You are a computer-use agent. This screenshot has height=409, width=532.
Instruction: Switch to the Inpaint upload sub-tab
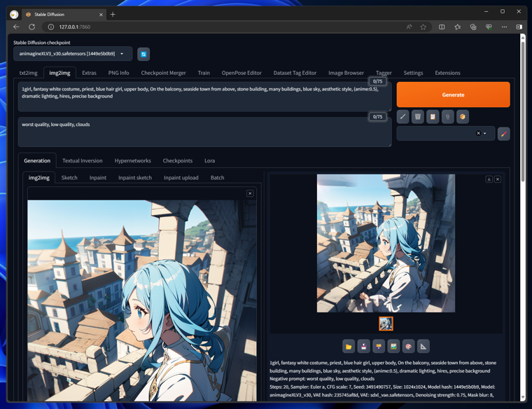181,178
